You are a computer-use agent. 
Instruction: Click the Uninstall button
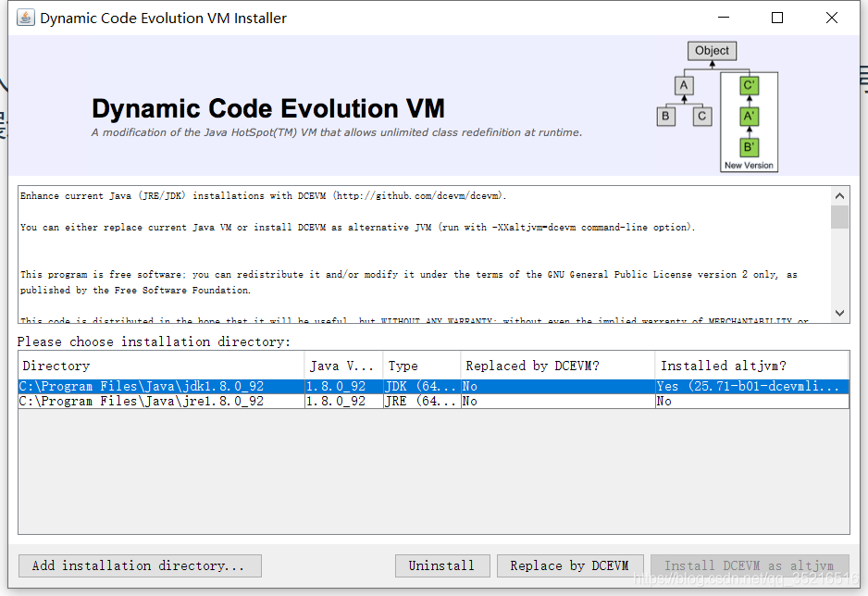(x=442, y=565)
